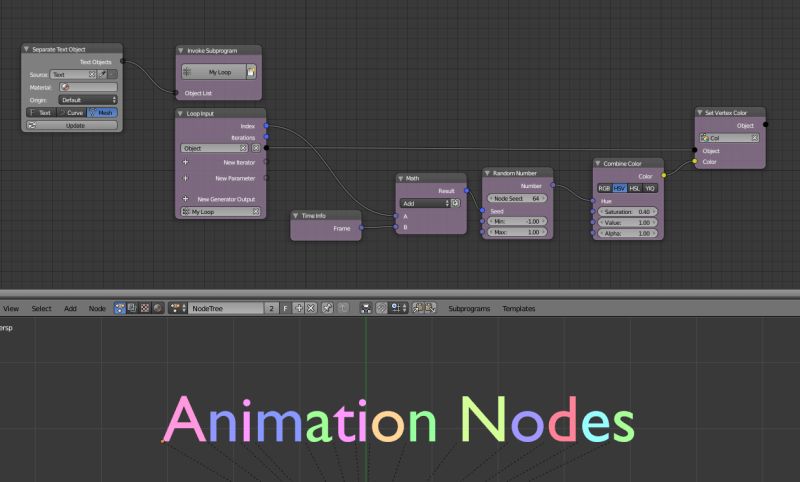Select HSV color mode
Viewport: 800px width, 482px height.
(x=619, y=188)
